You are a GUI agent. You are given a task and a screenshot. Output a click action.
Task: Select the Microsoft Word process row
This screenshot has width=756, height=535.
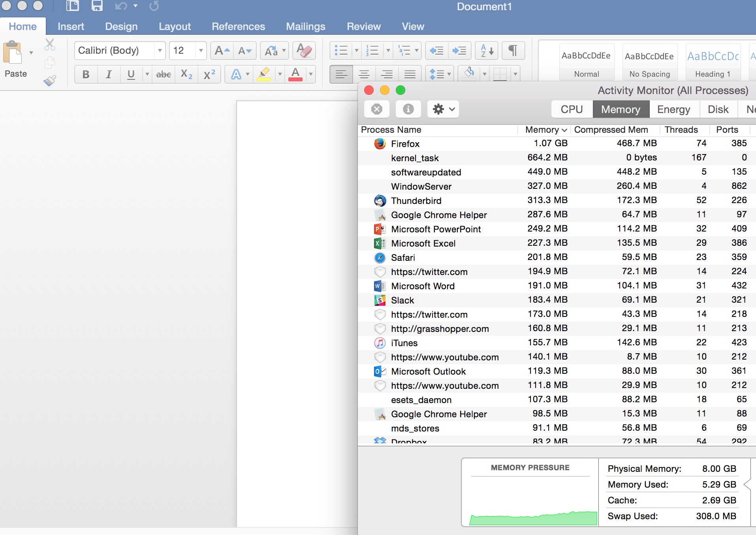[x=557, y=286]
